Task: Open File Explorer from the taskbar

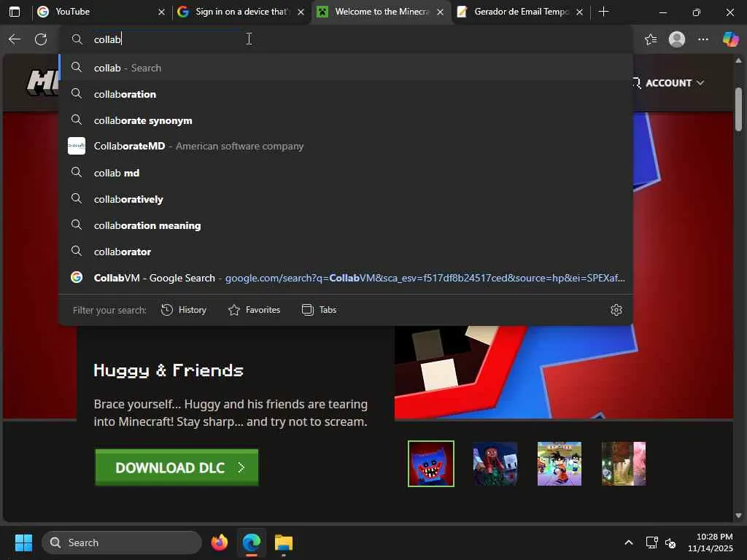Action: coord(284,542)
